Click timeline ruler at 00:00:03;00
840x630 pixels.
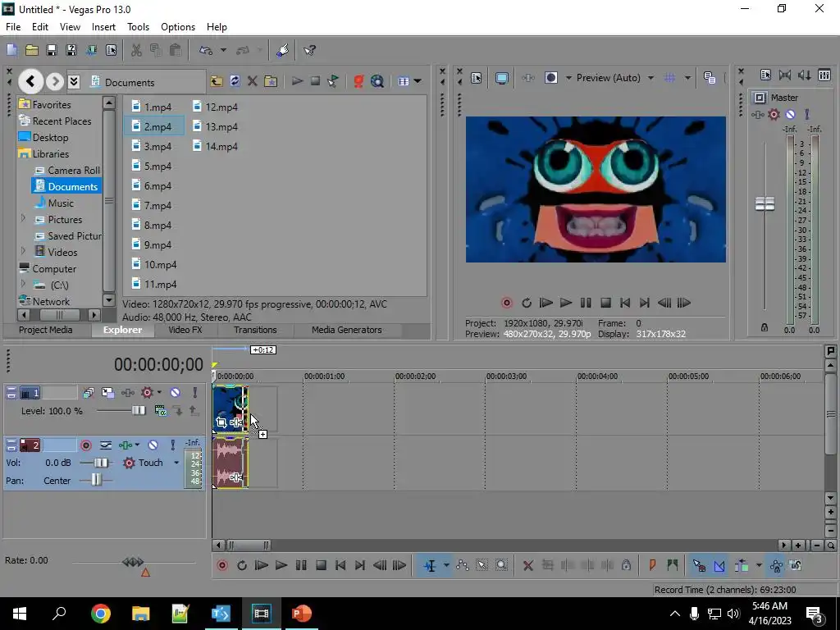pos(506,376)
